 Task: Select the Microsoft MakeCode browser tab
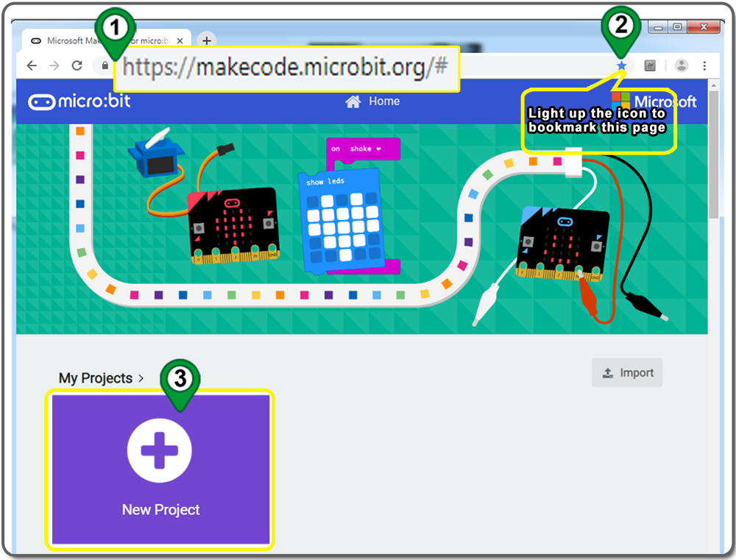106,40
